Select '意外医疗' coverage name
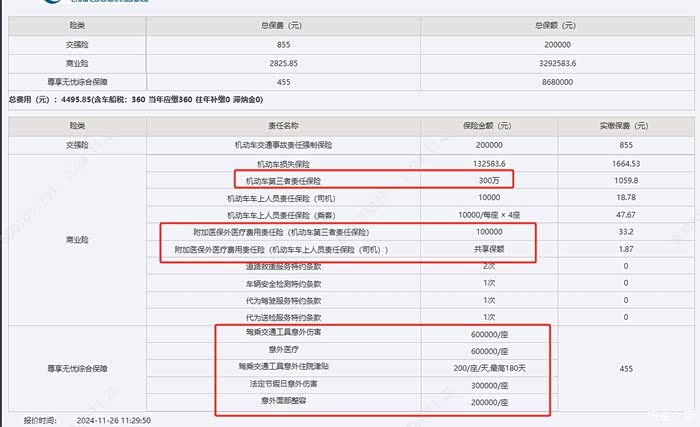The width and height of the screenshot is (700, 427). [283, 350]
